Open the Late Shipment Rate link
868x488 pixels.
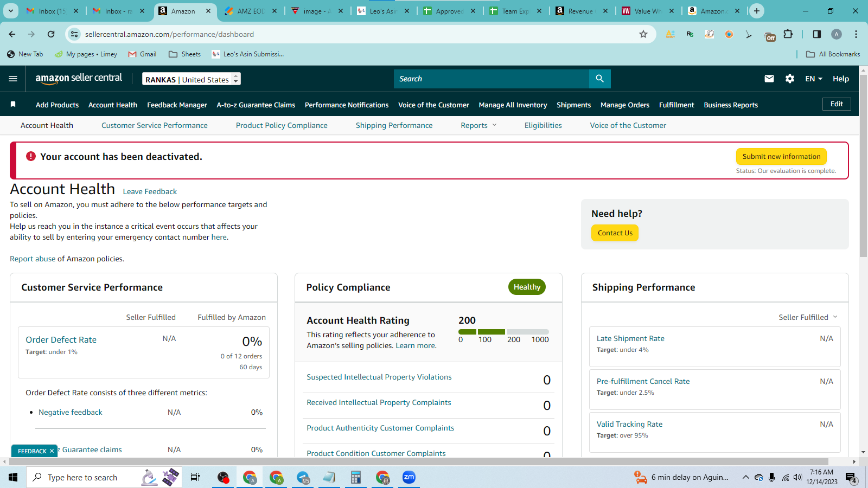point(630,338)
